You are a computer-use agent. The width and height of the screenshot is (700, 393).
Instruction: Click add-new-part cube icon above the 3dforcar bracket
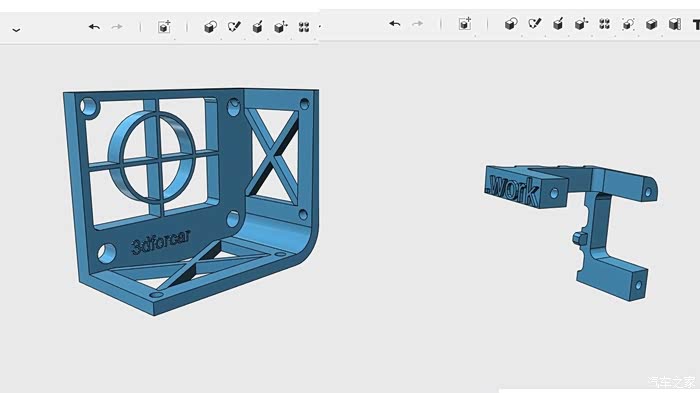(164, 27)
